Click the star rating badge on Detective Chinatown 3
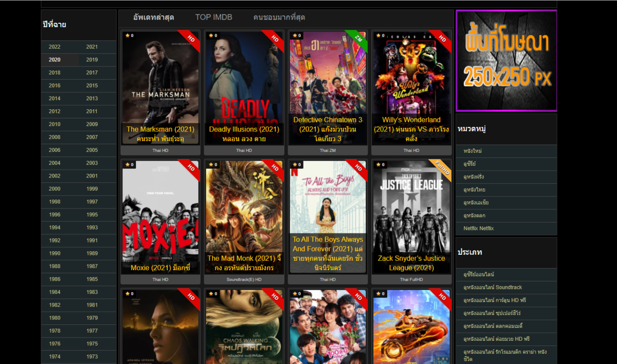The height and width of the screenshot is (364, 617). click(x=297, y=35)
